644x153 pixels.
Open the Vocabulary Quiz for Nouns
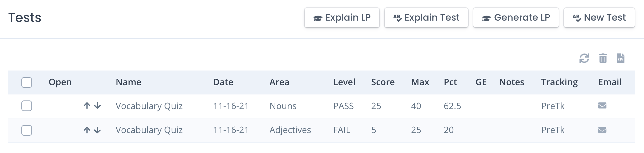coord(149,106)
